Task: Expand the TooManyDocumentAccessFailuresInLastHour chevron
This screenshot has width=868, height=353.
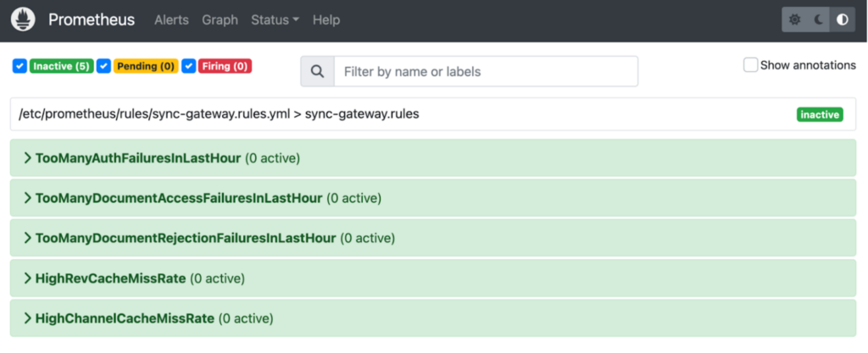Action: (x=27, y=198)
